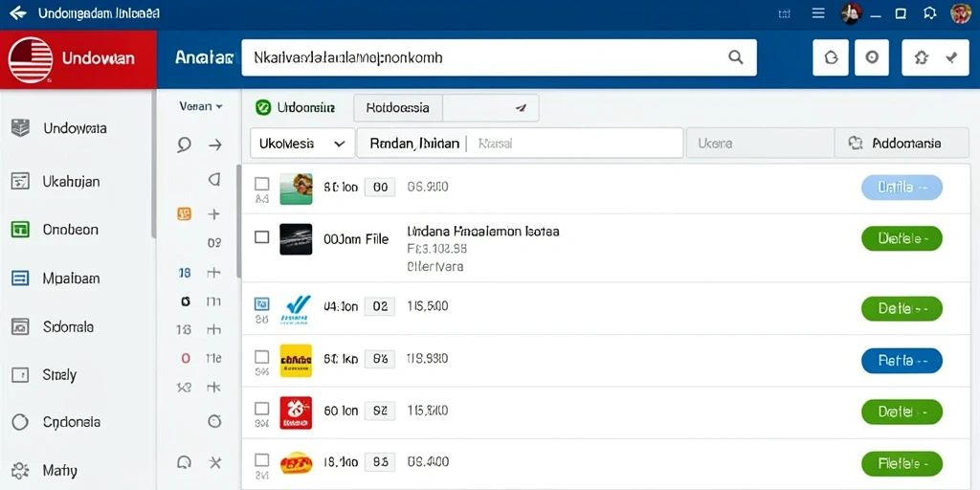Open Undowata in the sidebar

coord(75,128)
